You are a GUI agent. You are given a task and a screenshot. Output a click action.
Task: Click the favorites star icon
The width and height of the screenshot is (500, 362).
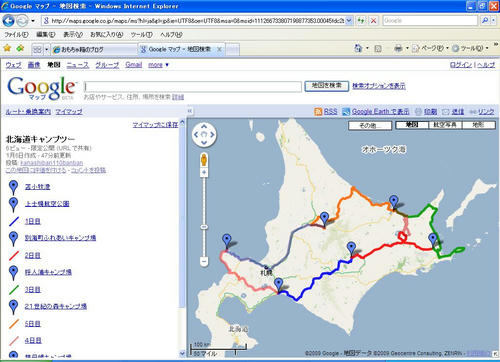pos(7,49)
